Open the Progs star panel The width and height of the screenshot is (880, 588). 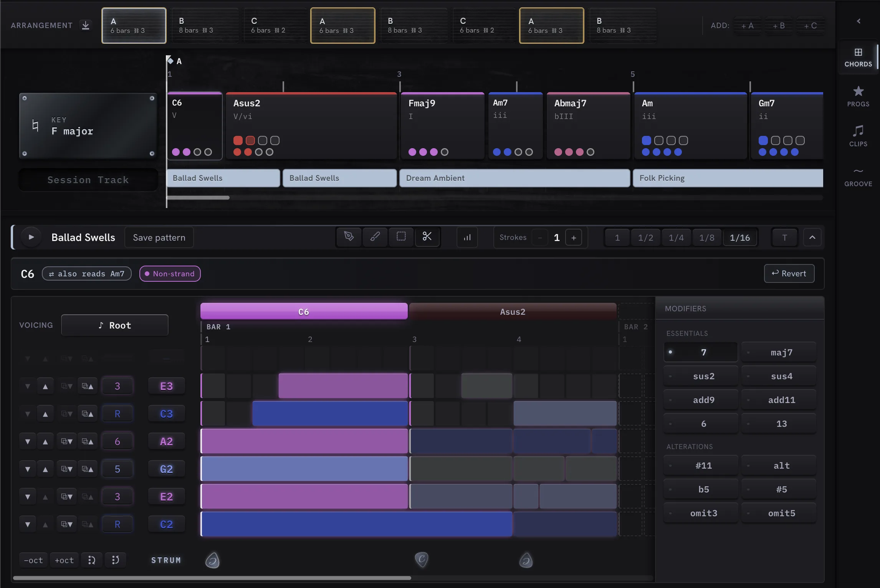pyautogui.click(x=858, y=96)
